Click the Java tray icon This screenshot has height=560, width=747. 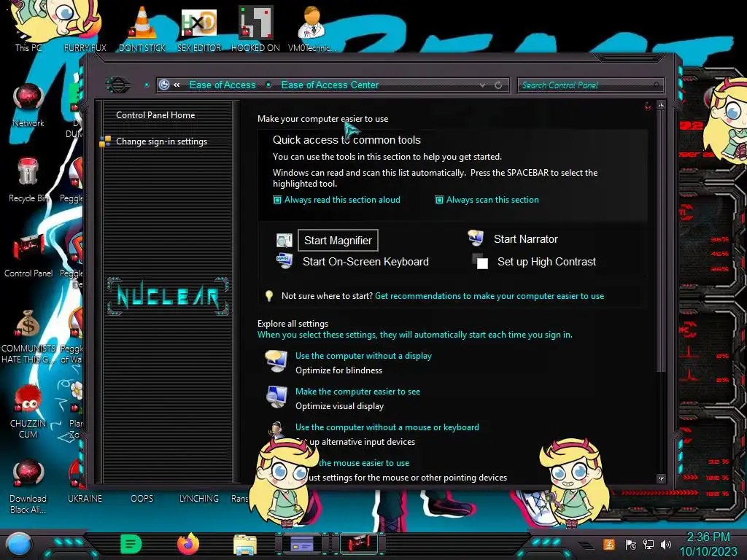tap(609, 544)
